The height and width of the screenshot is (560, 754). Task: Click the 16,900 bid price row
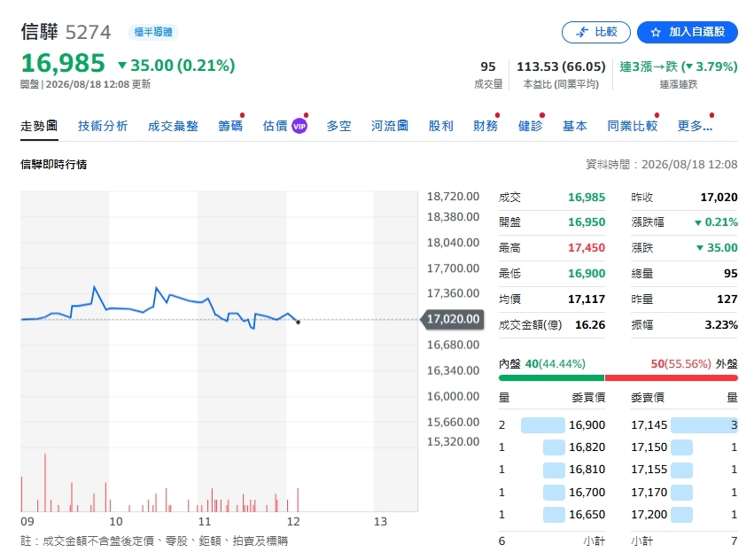pos(552,424)
